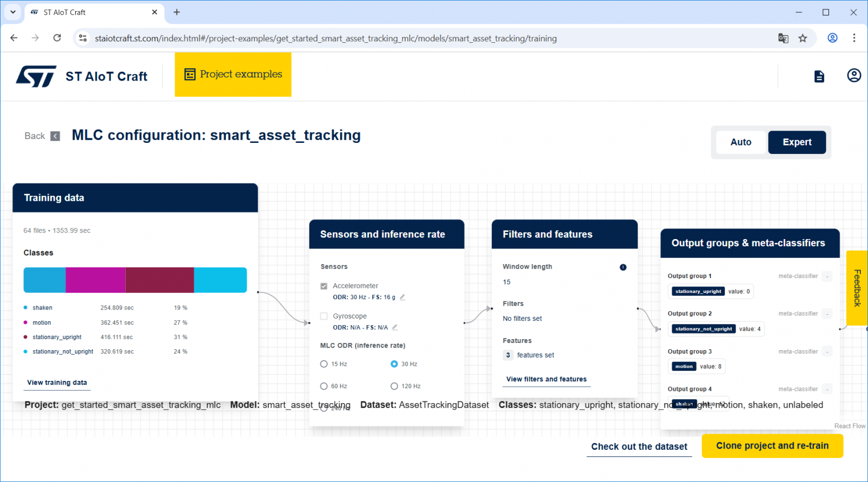Switch to Auto mode
Image resolution: width=868 pixels, height=482 pixels.
[741, 142]
